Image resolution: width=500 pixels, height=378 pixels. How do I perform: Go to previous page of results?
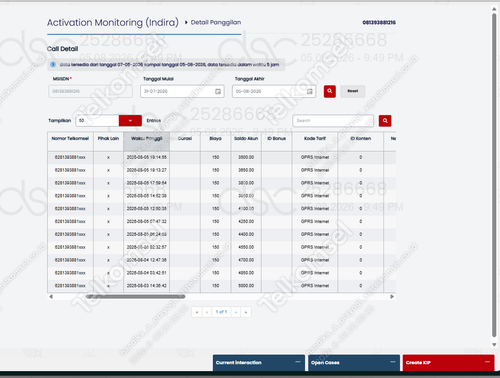click(207, 312)
